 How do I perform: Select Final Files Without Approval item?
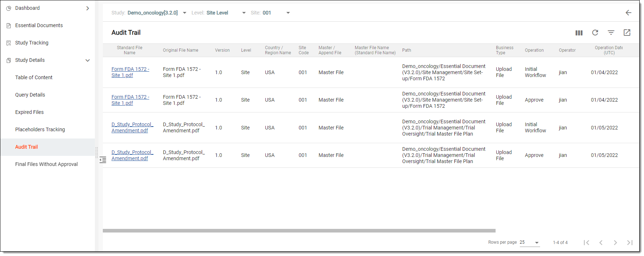click(46, 164)
